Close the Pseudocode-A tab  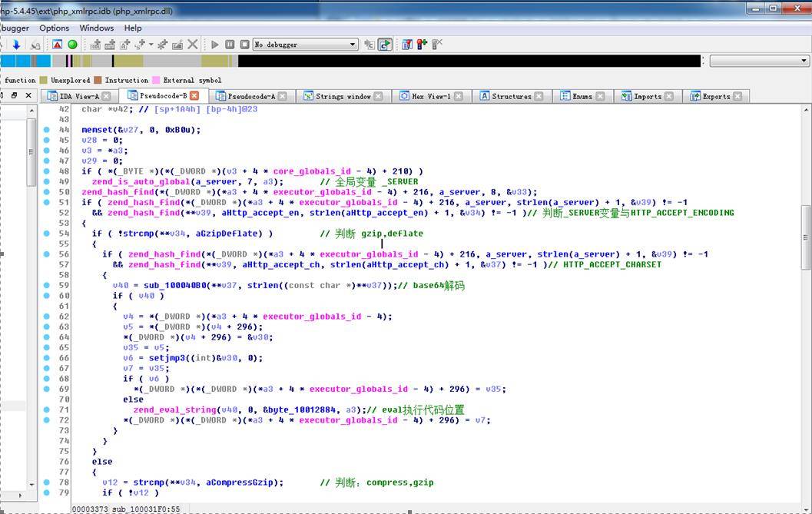pos(282,96)
